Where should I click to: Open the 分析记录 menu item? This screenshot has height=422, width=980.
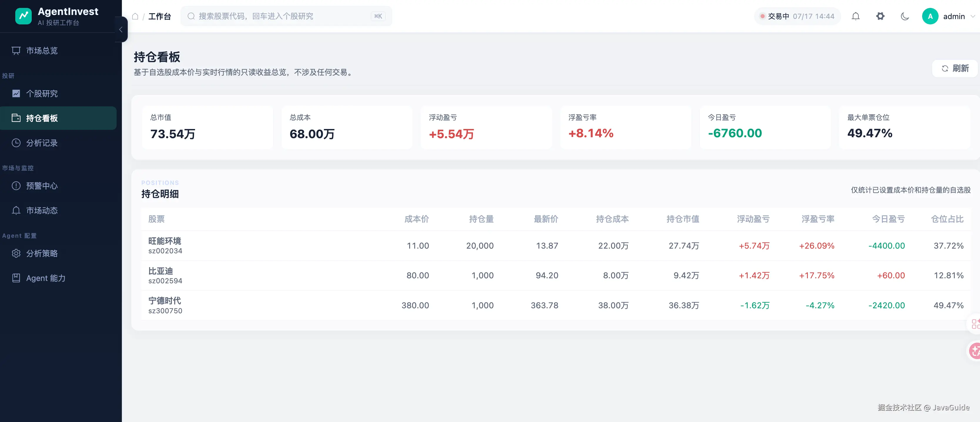click(x=58, y=143)
